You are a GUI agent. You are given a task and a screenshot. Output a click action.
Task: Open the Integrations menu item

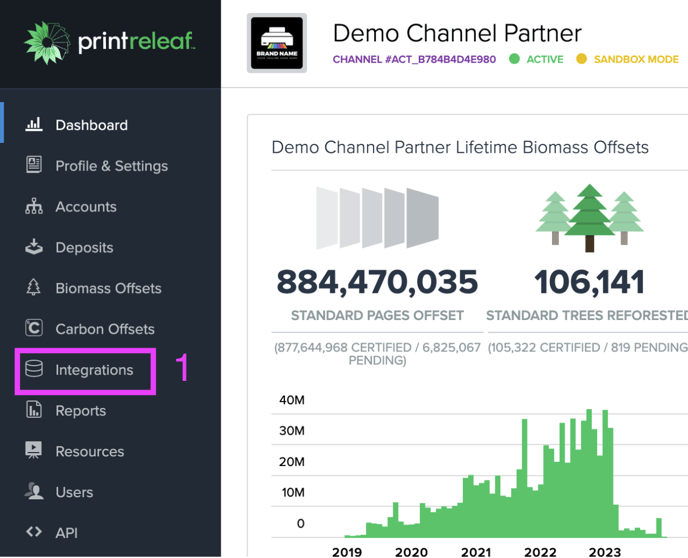pyautogui.click(x=85, y=370)
